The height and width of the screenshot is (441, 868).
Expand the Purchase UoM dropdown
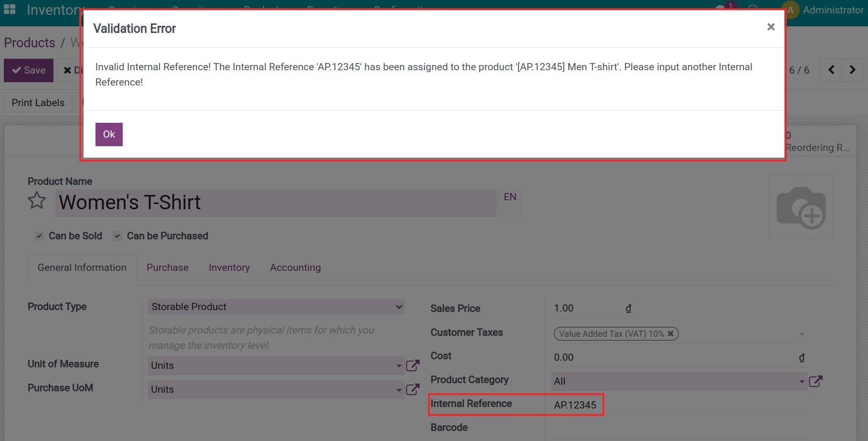click(x=399, y=389)
